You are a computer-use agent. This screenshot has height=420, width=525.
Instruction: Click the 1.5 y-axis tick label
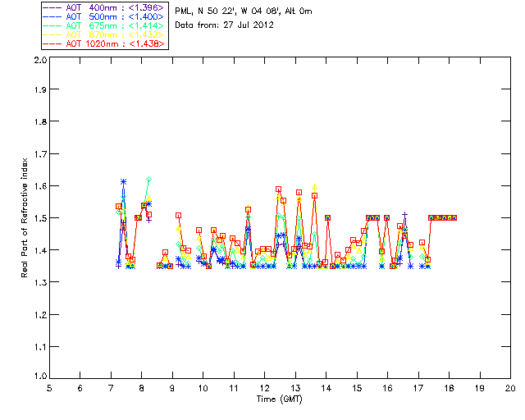(x=40, y=218)
